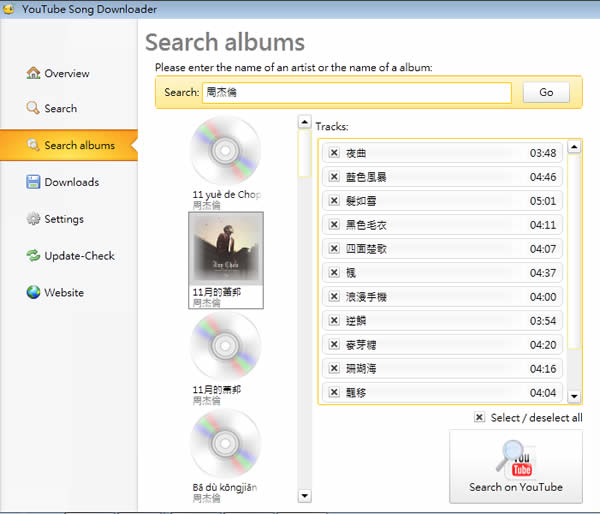Click the Search on YouTube button
600x514 pixels.
point(516,466)
